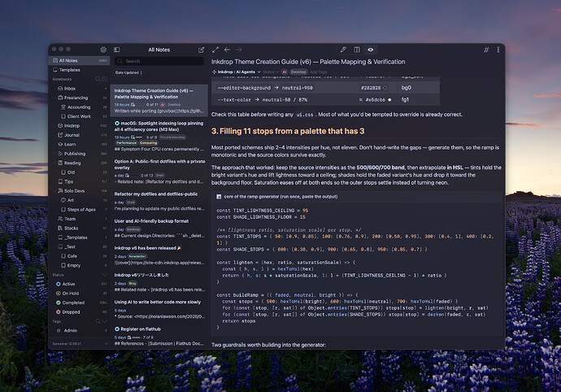Open the Tips notebook
Screen dimensions: 561x392
pyautogui.click(x=80, y=181)
